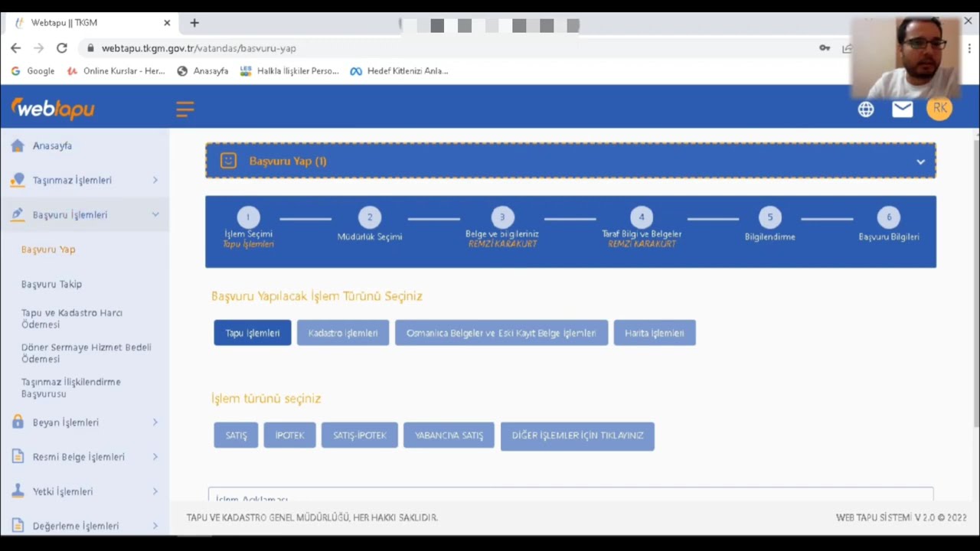The width and height of the screenshot is (980, 551).
Task: Open Döner Sermaye Hizmet Bedeli Ödemesi
Action: click(86, 353)
